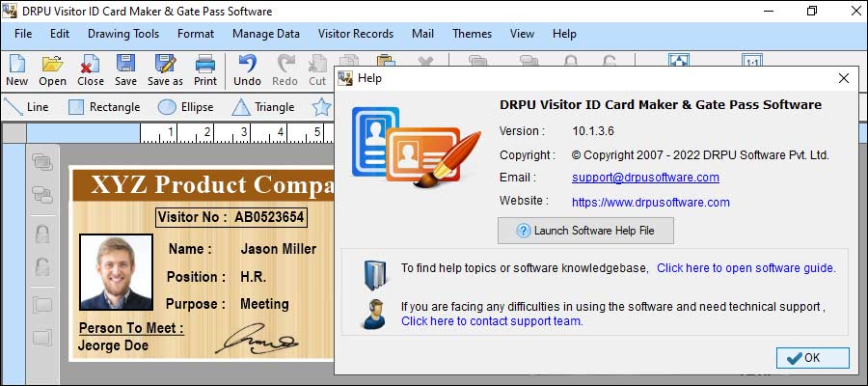Select the Ellipse drawing tool
The image size is (868, 386).
[185, 107]
